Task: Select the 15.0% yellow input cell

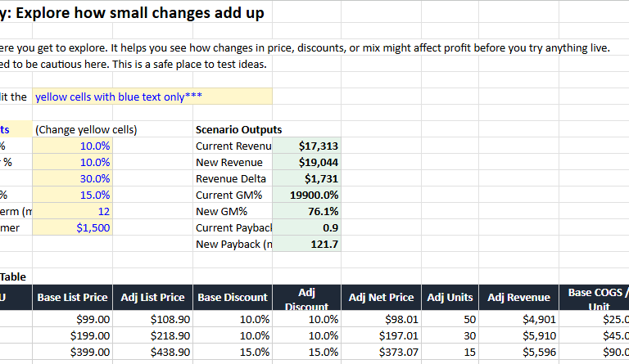Action: 72,195
